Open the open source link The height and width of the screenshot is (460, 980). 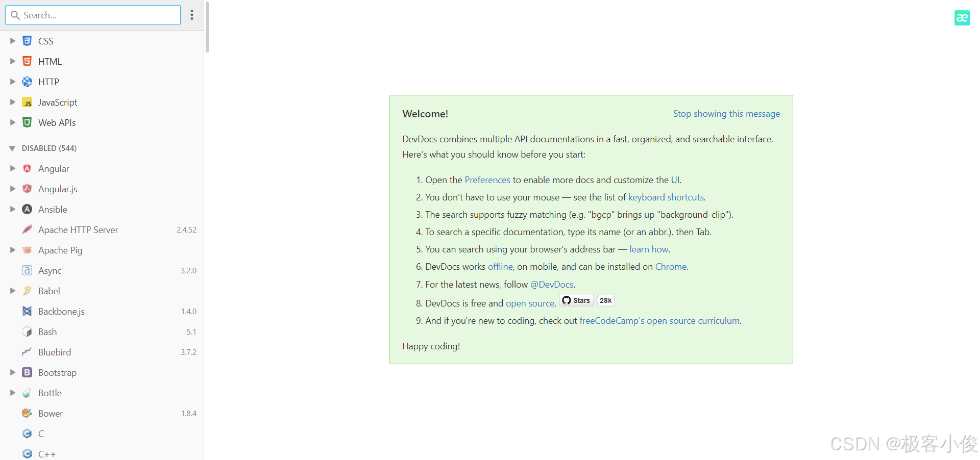pos(530,303)
